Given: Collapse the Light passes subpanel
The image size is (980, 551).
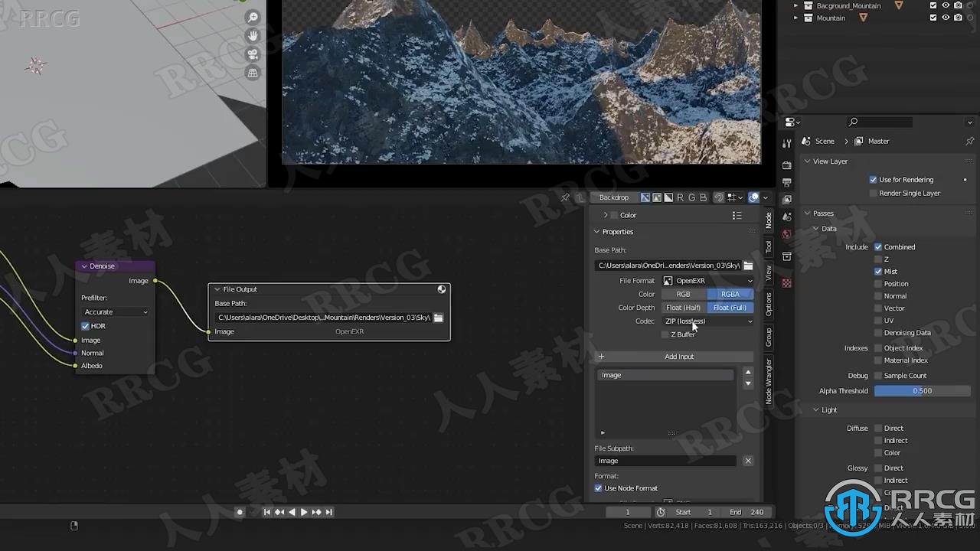Looking at the screenshot, I should coord(816,410).
